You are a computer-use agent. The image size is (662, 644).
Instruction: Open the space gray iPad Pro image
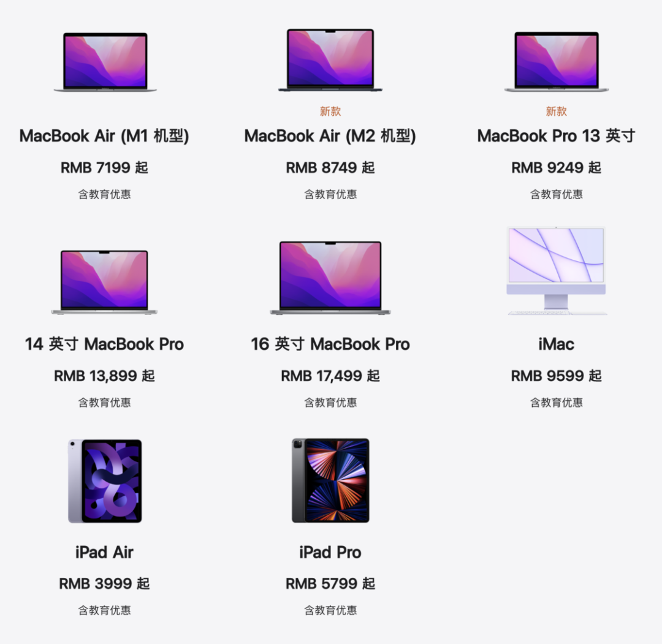[x=330, y=480]
